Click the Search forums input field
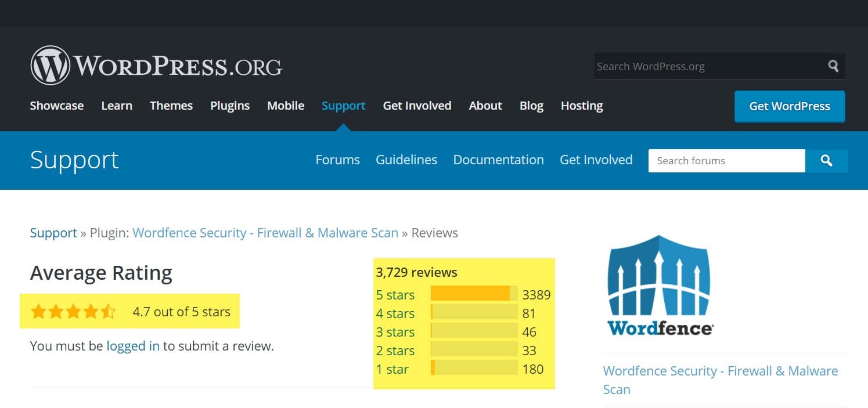The image size is (868, 408). pyautogui.click(x=726, y=161)
